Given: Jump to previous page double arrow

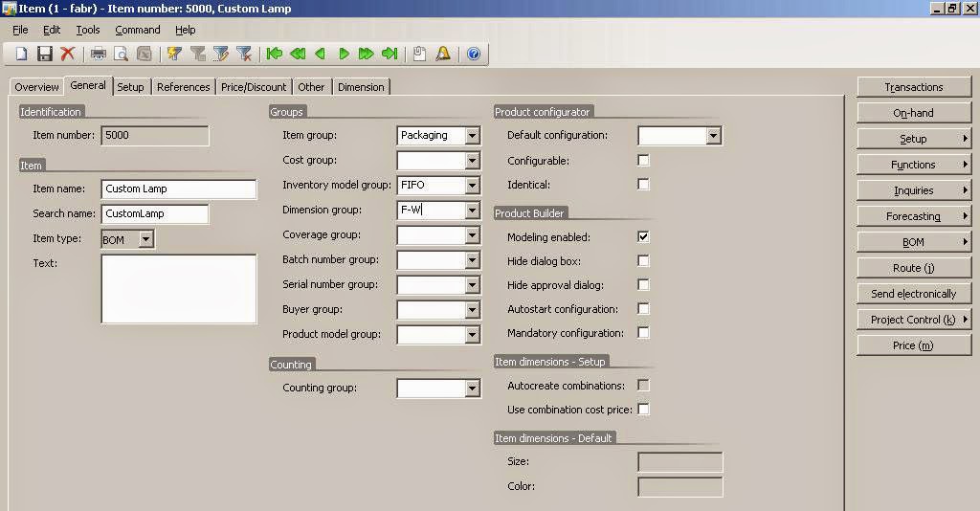Looking at the screenshot, I should [x=298, y=54].
